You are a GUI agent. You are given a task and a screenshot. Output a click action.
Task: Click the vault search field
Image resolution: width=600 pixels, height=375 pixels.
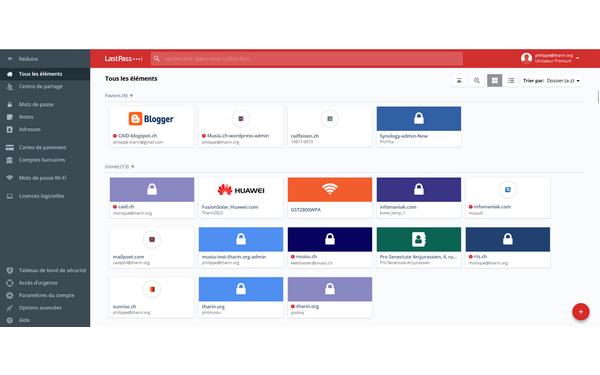point(307,59)
